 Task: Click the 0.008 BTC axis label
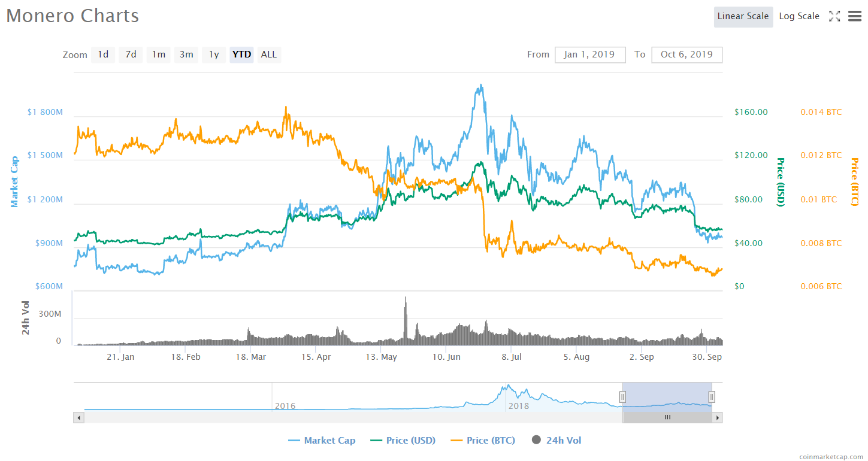coord(821,243)
